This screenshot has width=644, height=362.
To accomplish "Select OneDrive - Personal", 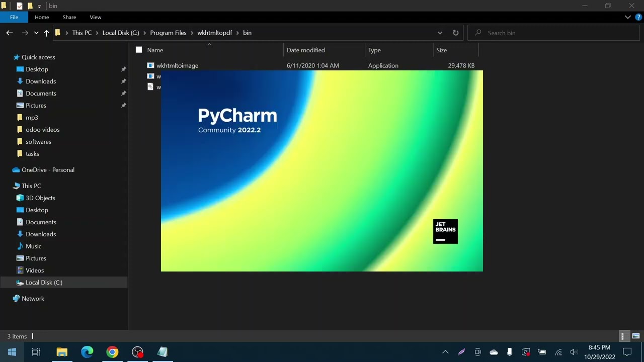I will 48,170.
